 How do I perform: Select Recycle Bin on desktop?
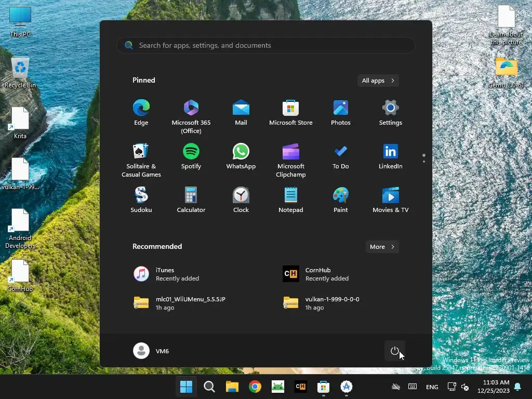(x=20, y=73)
